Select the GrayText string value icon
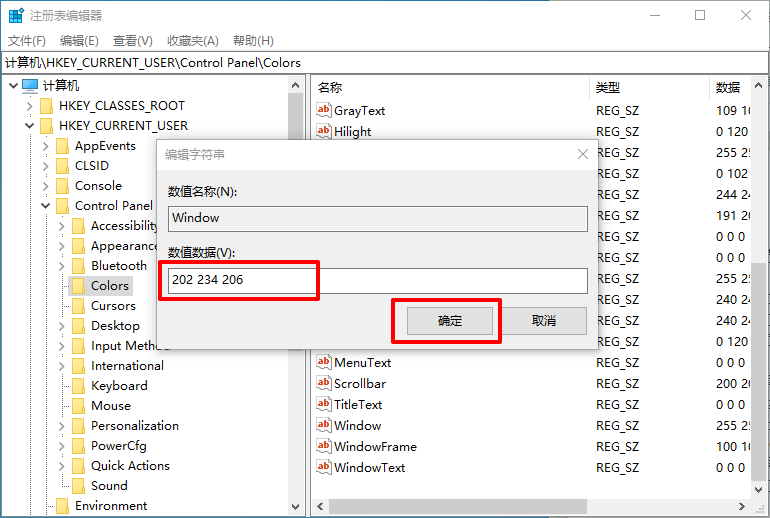 [x=323, y=110]
